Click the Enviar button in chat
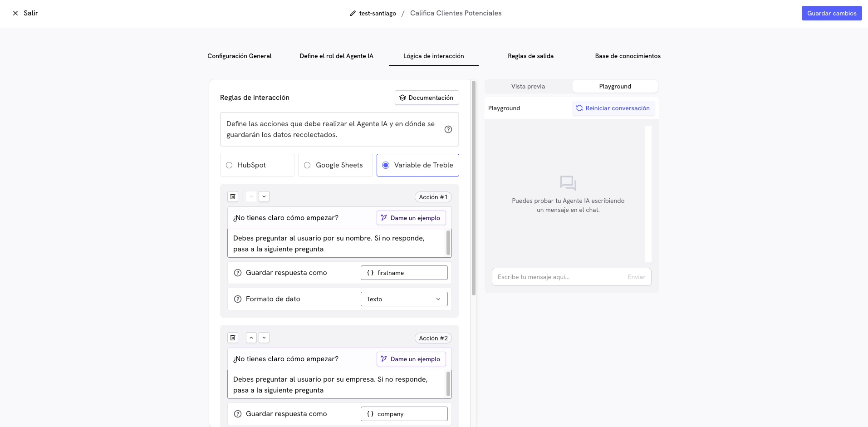 click(636, 277)
